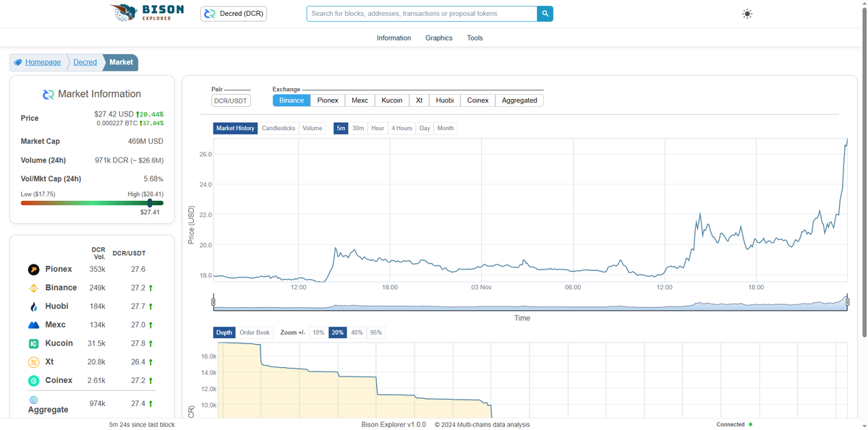Open the Tools menu
Screen dimensions: 868x430
coord(475,38)
